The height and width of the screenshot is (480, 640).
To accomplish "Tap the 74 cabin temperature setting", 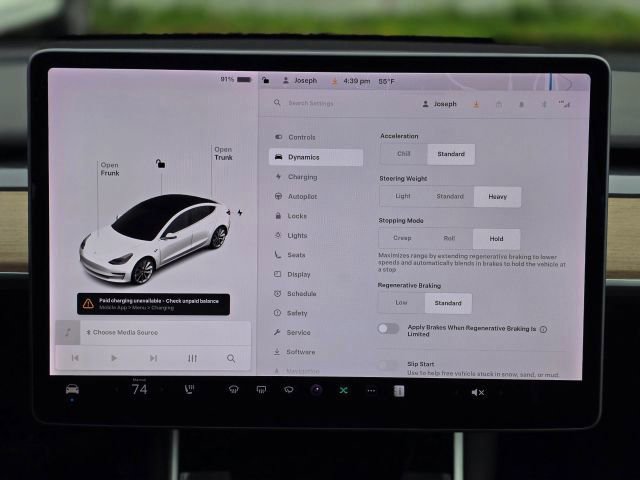I will point(140,389).
